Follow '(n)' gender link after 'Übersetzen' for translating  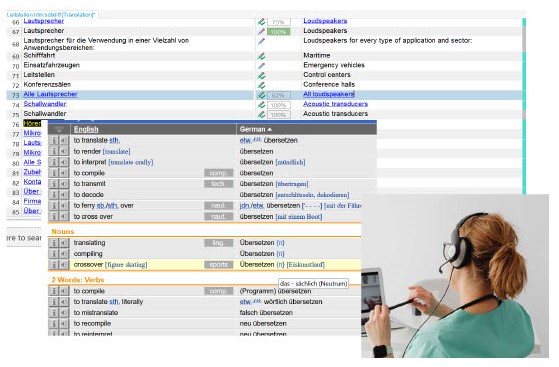pos(280,243)
